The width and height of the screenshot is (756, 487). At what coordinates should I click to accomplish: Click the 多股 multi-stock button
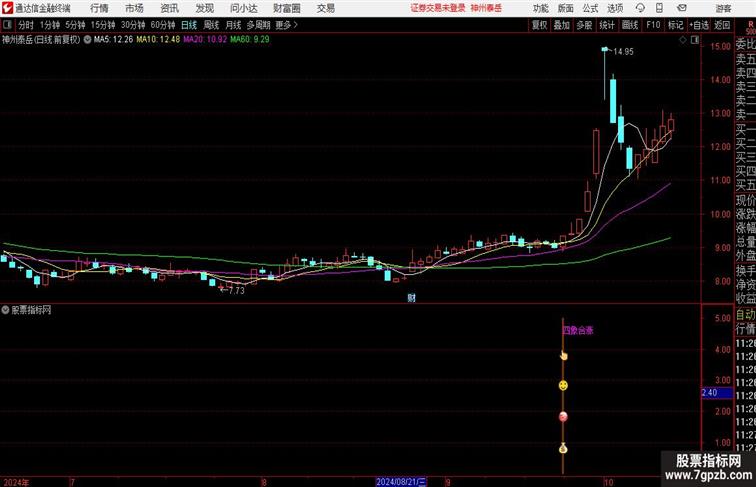click(x=584, y=25)
